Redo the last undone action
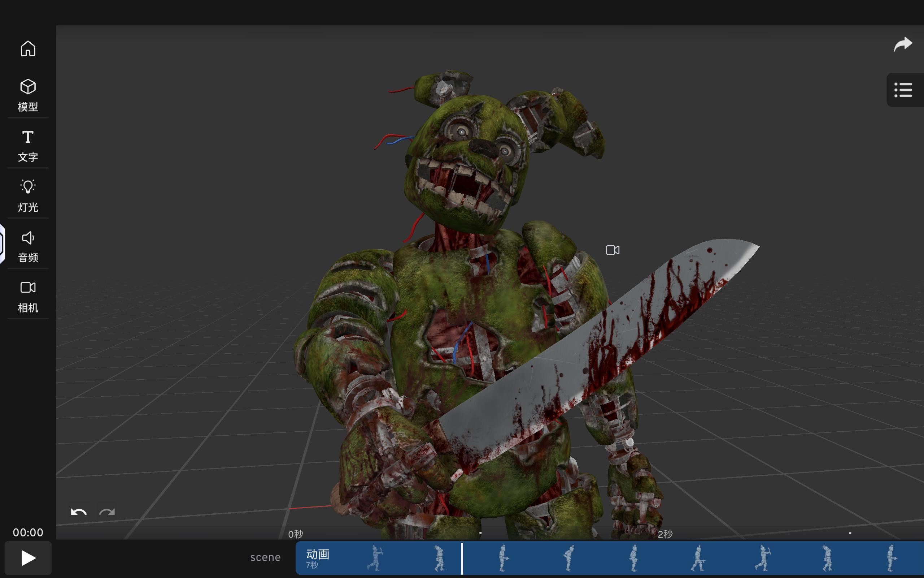The image size is (924, 578). 107,512
